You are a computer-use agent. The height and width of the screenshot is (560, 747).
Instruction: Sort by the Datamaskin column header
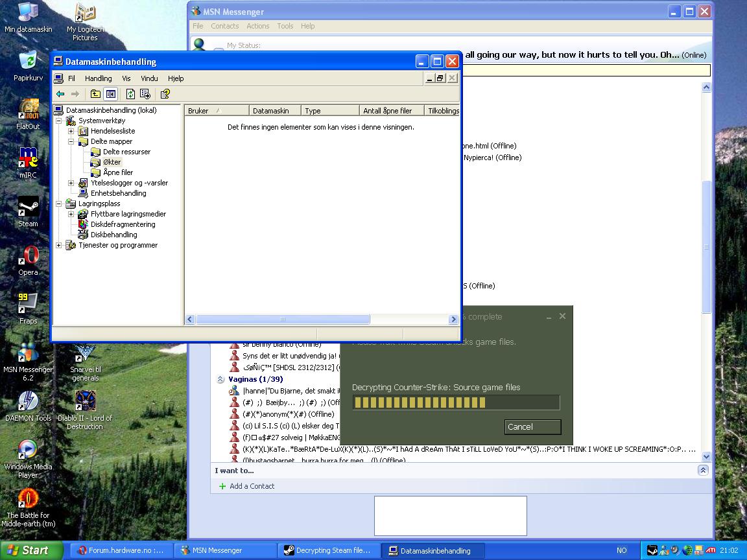click(x=275, y=110)
